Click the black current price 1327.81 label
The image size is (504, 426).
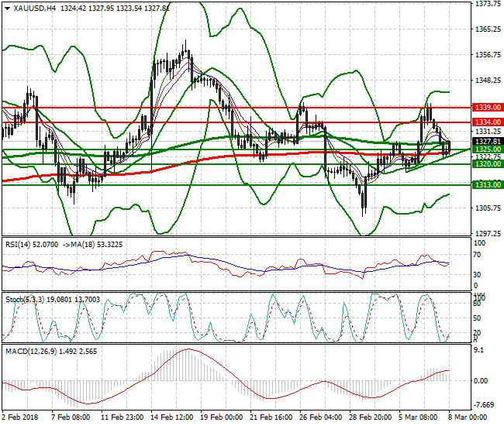click(x=488, y=142)
